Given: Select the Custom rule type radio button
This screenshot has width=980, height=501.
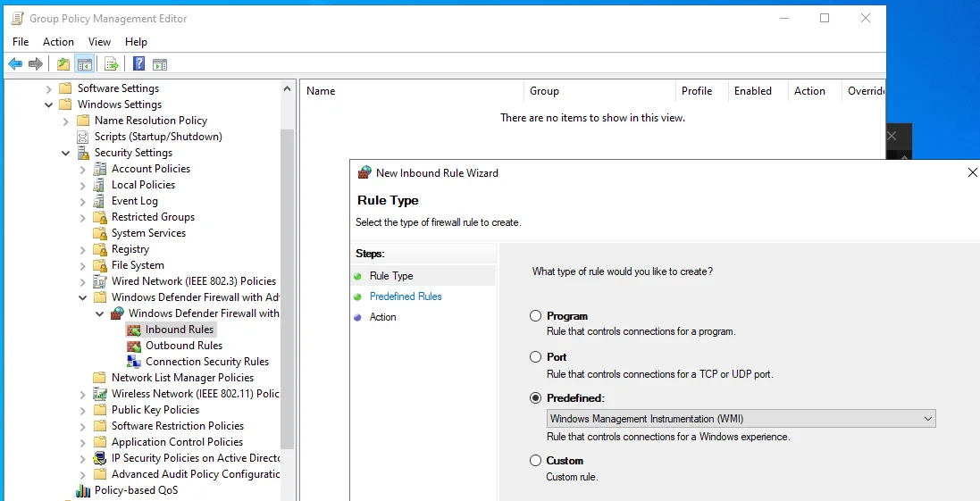Looking at the screenshot, I should (535, 461).
